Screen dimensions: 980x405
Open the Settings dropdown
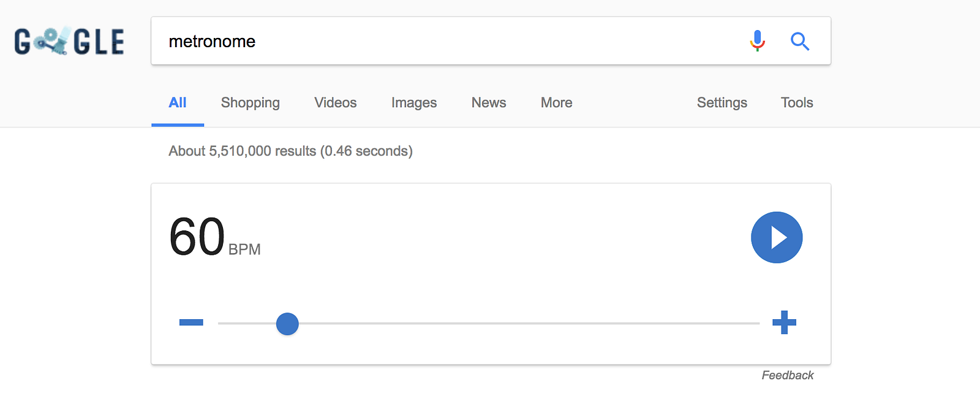pos(722,103)
